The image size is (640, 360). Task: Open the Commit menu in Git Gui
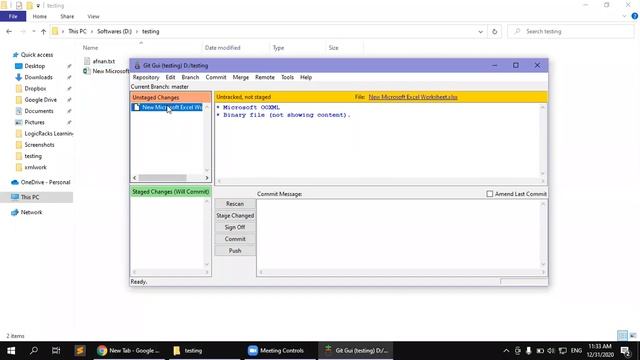[x=216, y=77]
